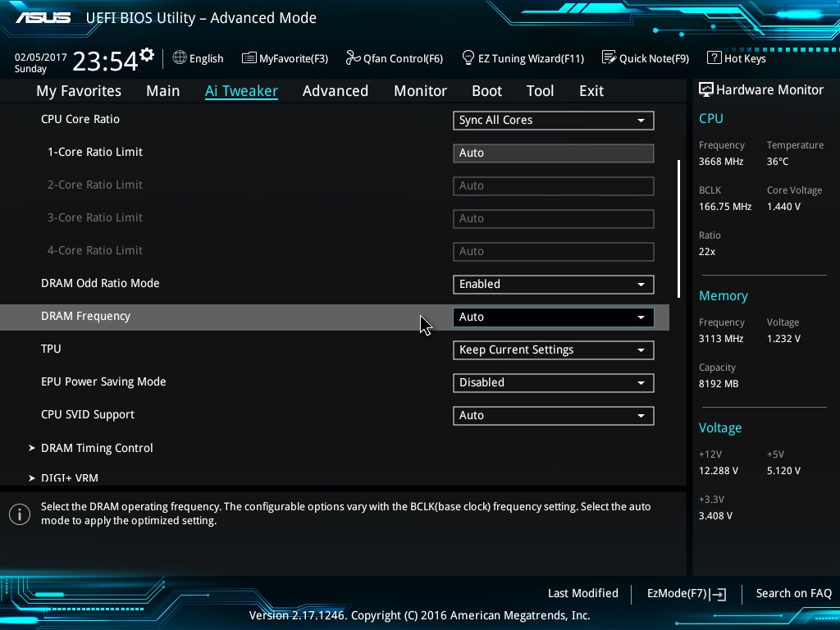This screenshot has height=630, width=840.
Task: Click the +12V value 12.288 V
Action: pyautogui.click(x=719, y=470)
